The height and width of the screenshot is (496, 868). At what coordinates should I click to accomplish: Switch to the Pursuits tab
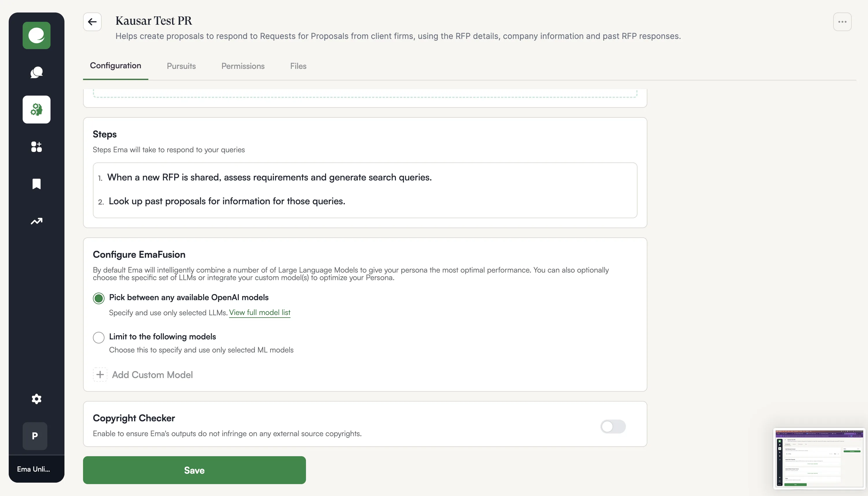[181, 66]
